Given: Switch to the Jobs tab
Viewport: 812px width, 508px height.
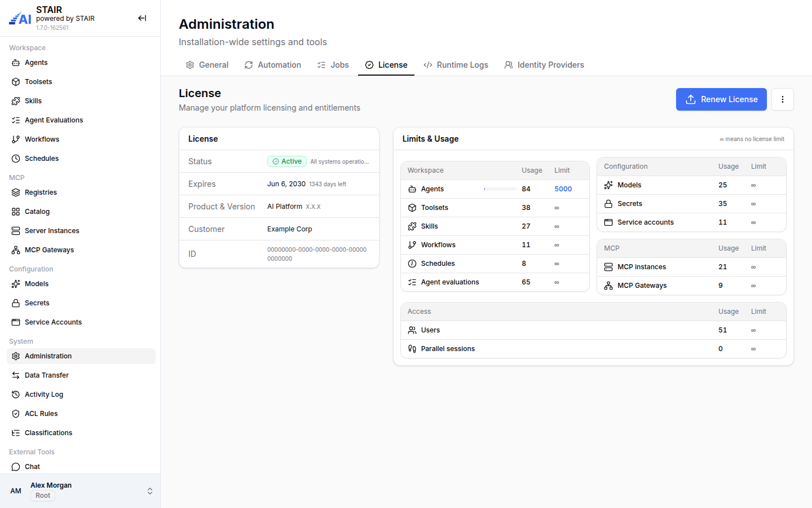Looking at the screenshot, I should [x=333, y=65].
